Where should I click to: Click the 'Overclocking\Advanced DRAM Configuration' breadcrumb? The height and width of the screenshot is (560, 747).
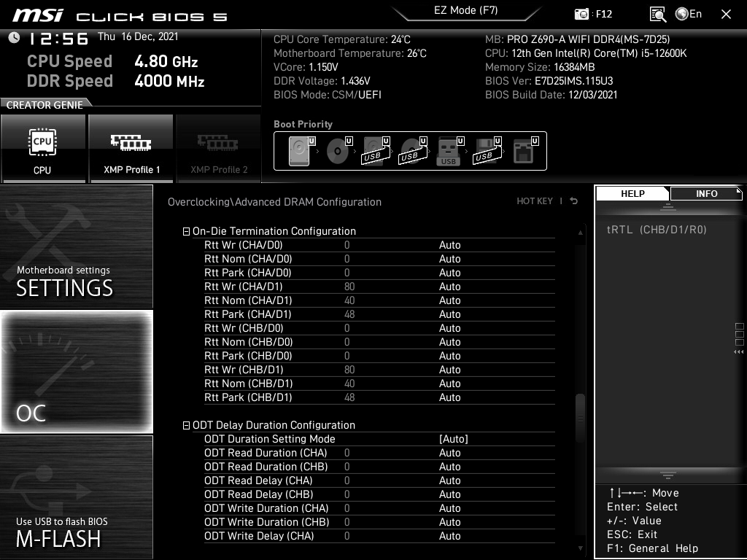click(274, 202)
